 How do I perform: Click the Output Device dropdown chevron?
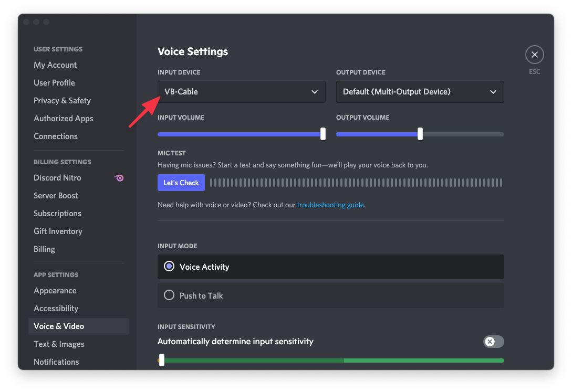[493, 92]
